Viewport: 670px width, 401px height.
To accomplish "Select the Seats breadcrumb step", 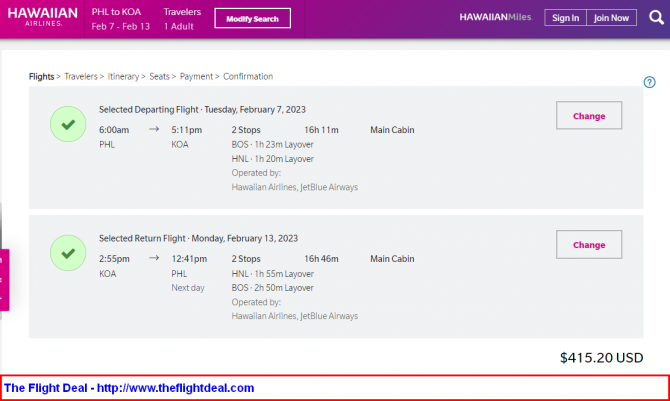I will point(159,77).
